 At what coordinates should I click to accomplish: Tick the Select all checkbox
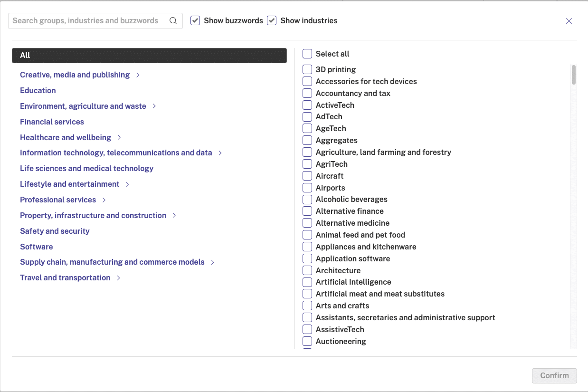[307, 54]
